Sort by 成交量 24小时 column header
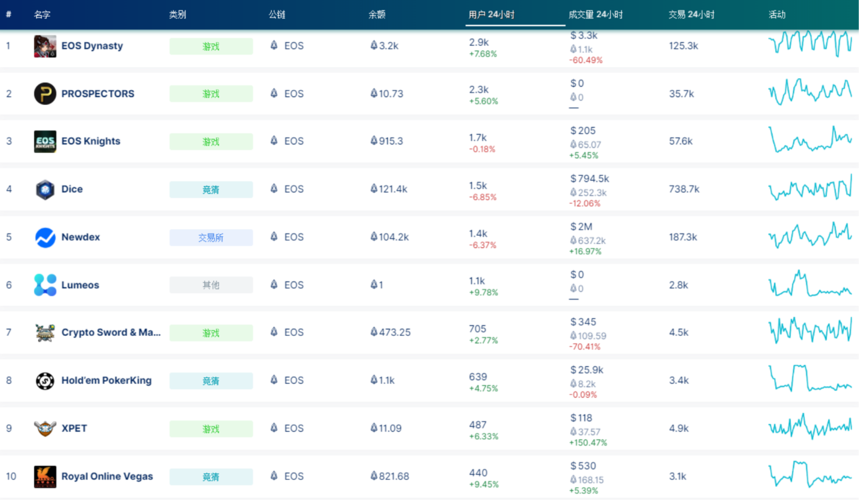 [596, 14]
